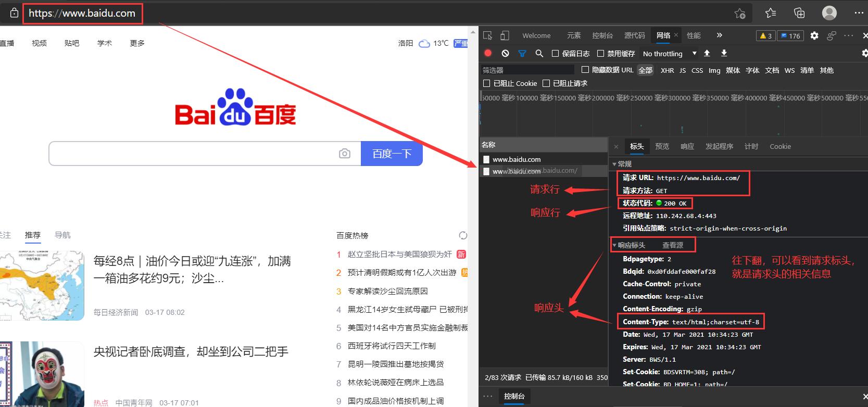Image resolution: width=868 pixels, height=407 pixels.
Task: Switch to the 元素 tab
Action: 574,35
